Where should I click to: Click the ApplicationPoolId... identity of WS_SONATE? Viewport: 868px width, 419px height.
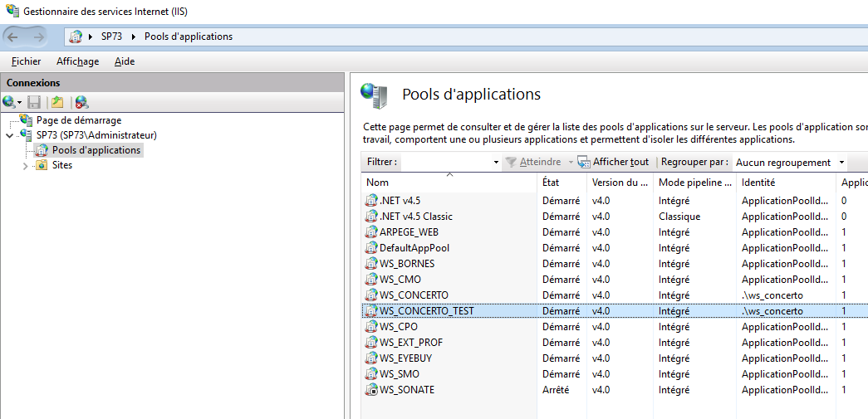tap(785, 390)
